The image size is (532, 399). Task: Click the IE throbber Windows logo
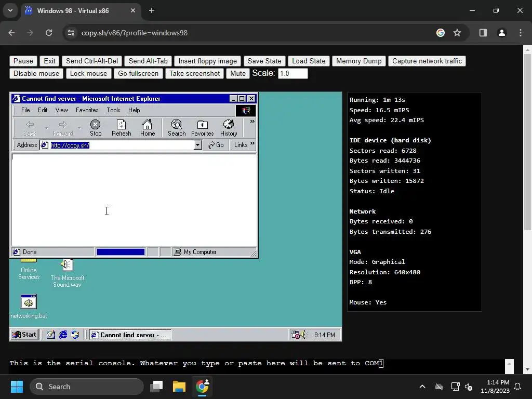[246, 110]
